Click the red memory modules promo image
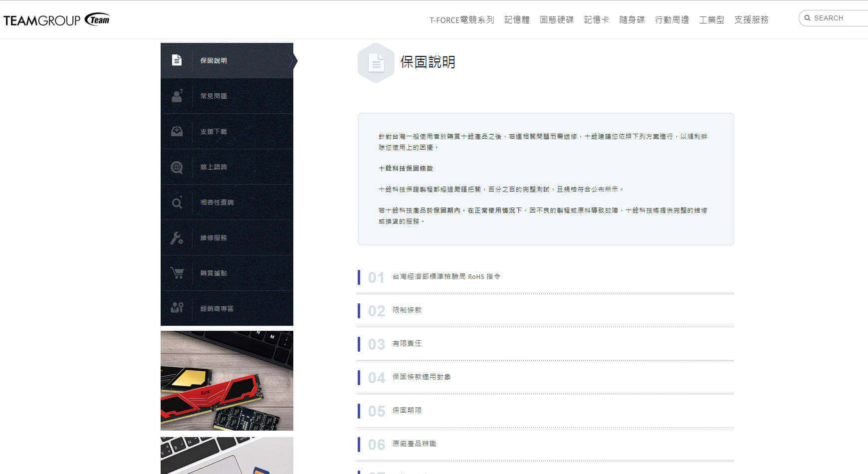Viewport: 868px width, 474px height. [x=227, y=381]
